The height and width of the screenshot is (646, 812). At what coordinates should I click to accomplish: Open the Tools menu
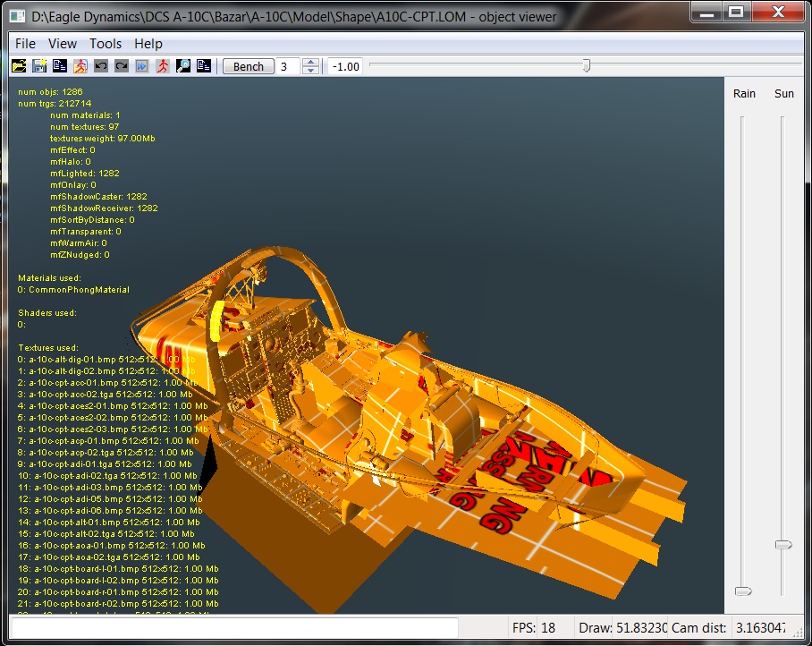[x=106, y=44]
